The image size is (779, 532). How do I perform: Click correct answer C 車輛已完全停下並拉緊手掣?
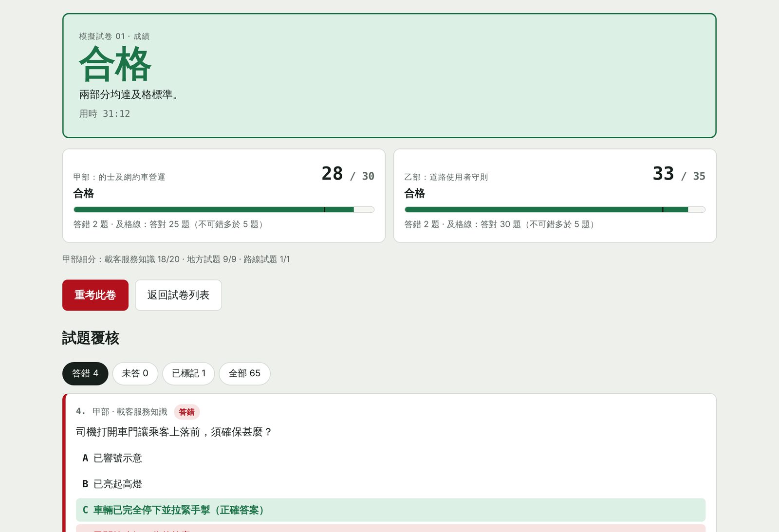point(390,510)
